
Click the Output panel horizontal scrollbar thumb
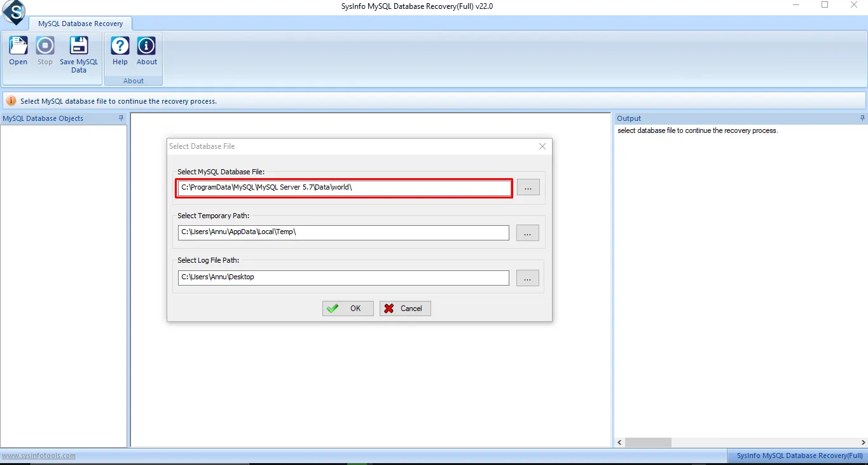648,442
